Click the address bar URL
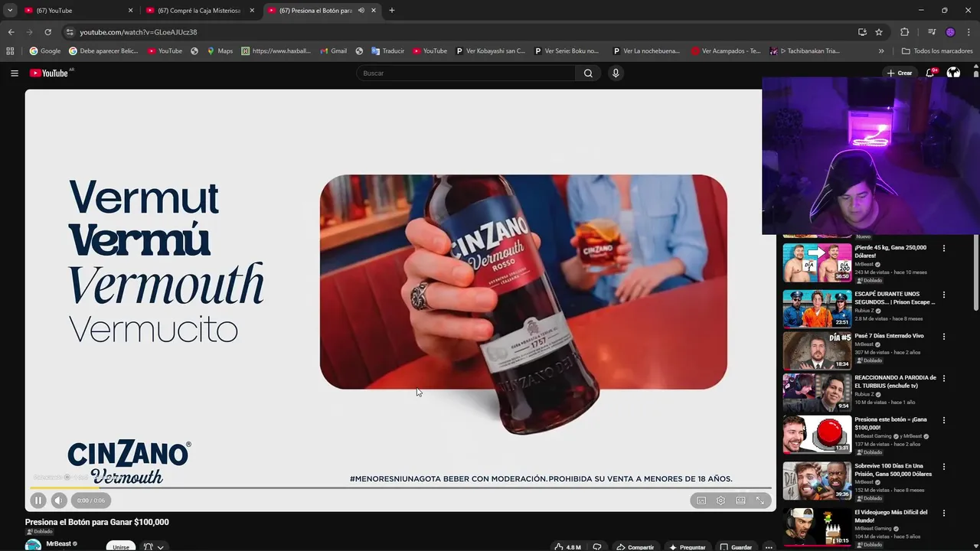This screenshot has width=980, height=551. [x=139, y=32]
